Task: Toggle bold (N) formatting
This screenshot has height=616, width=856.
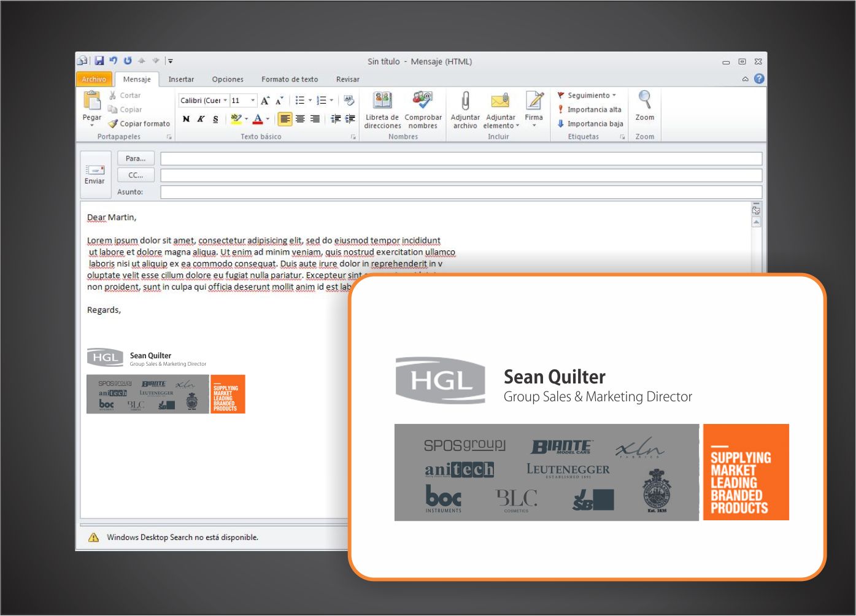Action: pos(186,119)
